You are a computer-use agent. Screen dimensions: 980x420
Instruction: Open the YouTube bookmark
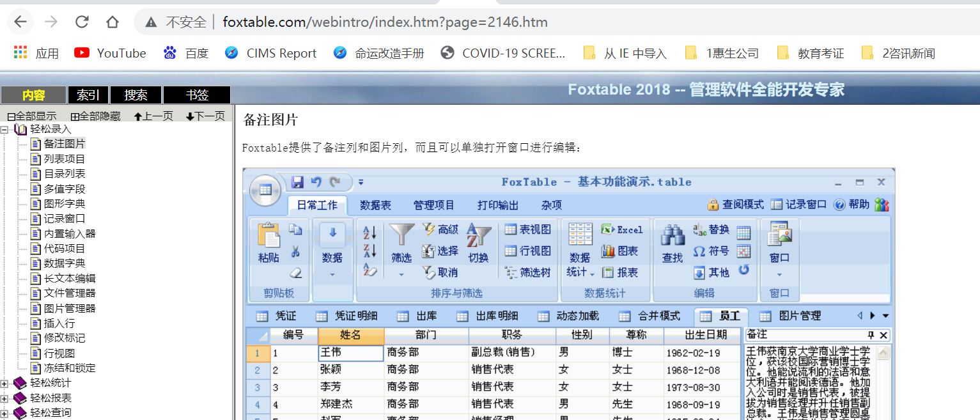click(x=110, y=53)
